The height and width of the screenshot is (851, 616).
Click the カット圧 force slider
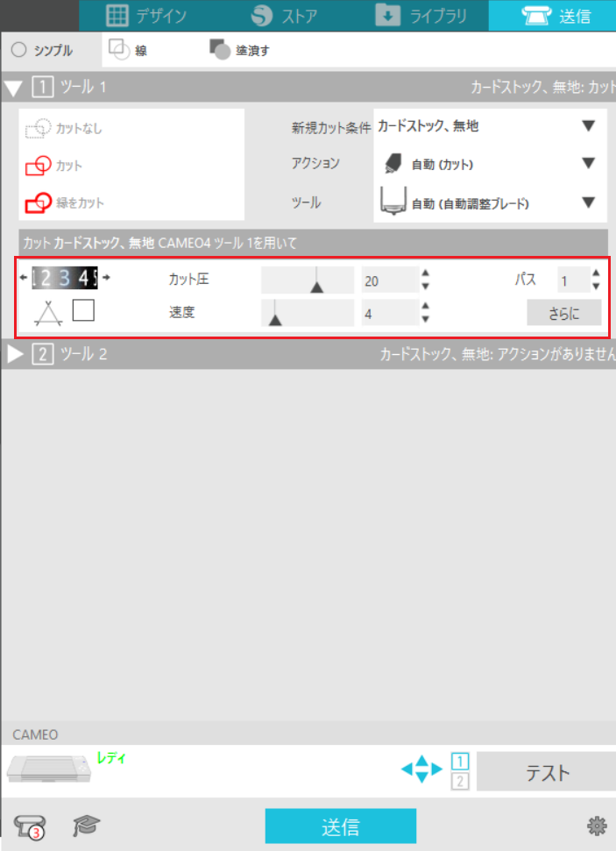point(308,280)
